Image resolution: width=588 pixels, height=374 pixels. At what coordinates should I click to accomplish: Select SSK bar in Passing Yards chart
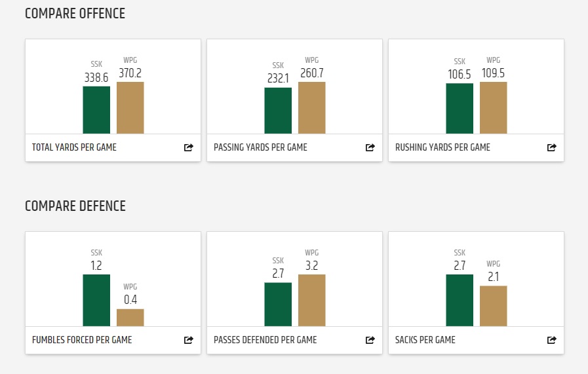(x=278, y=111)
